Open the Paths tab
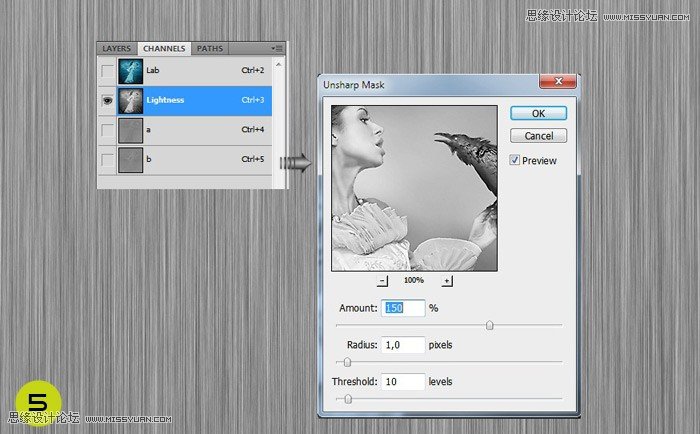 pyautogui.click(x=210, y=49)
